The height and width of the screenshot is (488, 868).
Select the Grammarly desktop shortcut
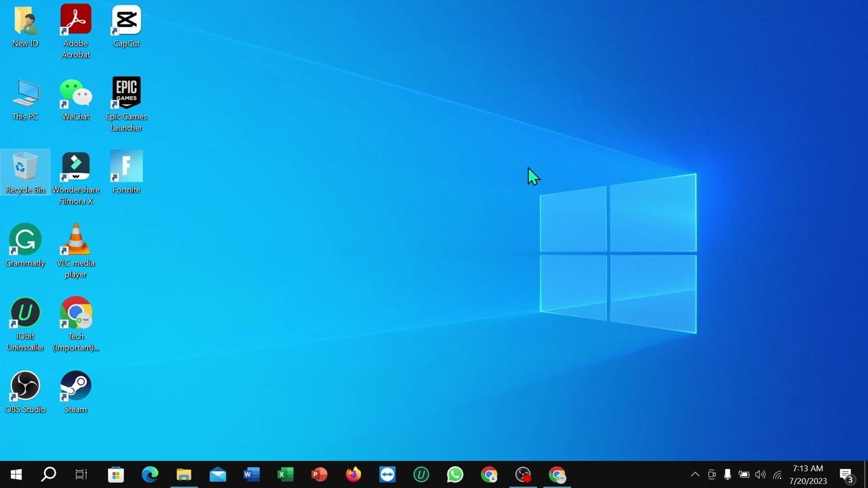click(x=25, y=247)
